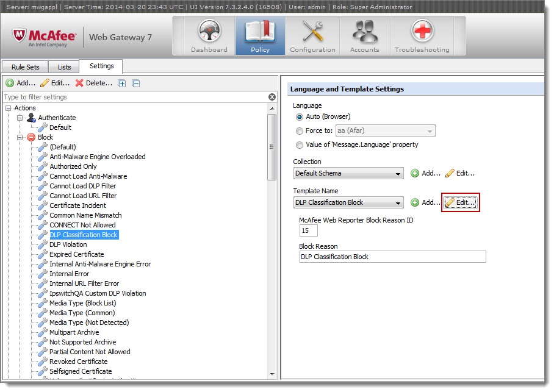The width and height of the screenshot is (554, 392).
Task: Click the Delete... toolbar label
Action: (x=99, y=84)
